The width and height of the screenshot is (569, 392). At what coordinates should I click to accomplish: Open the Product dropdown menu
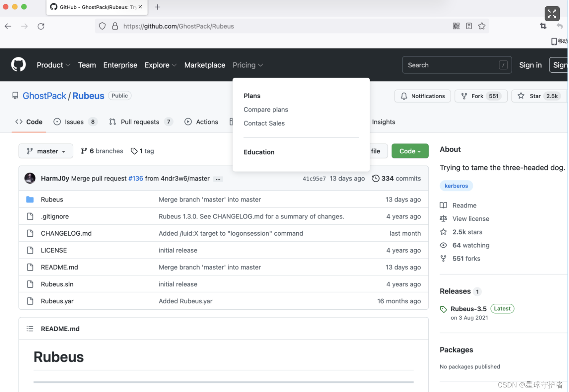coord(53,65)
